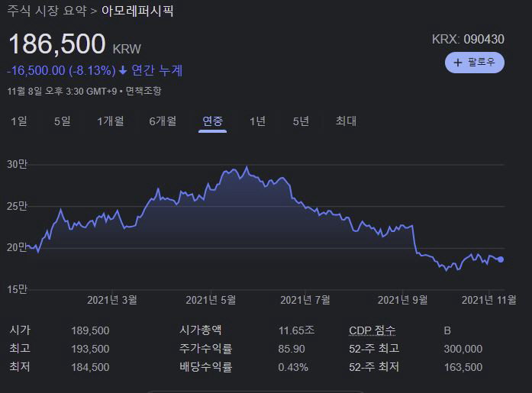Click the 2021년 11월 axis label
The height and width of the screenshot is (393, 532).
click(x=489, y=300)
